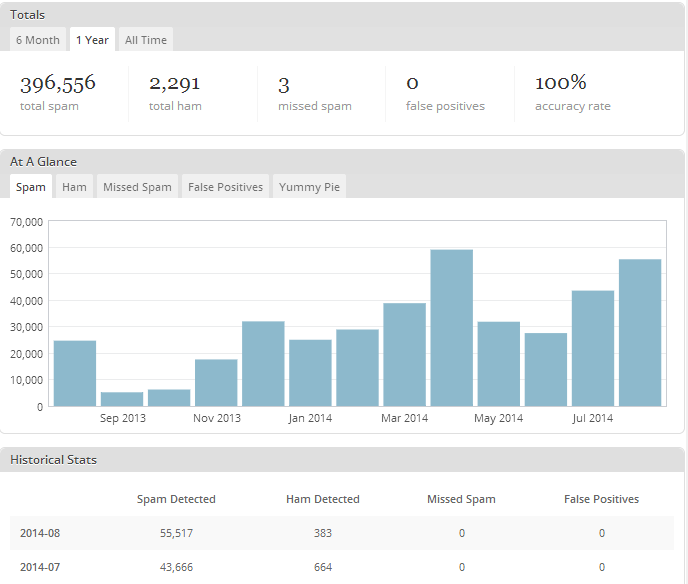
Task: Show the False Positives chart tab
Action: pos(226,187)
